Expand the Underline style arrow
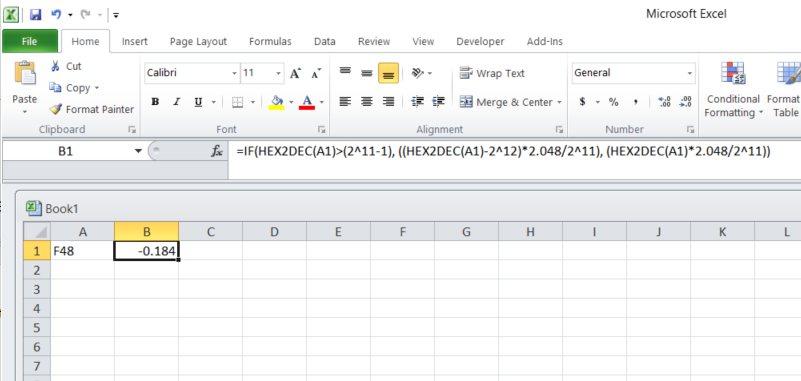 214,102
